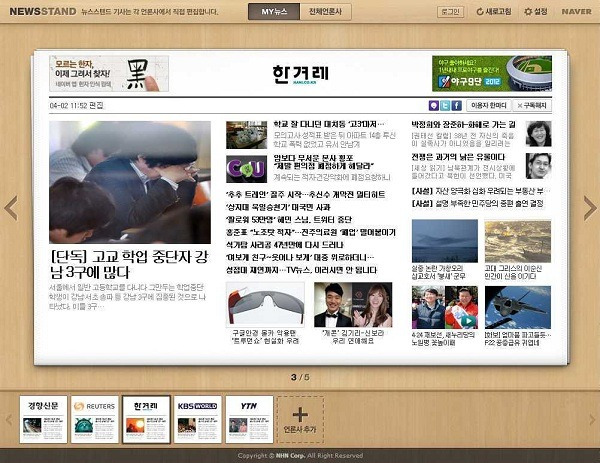This screenshot has height=463, width=600.
Task: Go to next newspaper page arrow
Action: (589, 208)
